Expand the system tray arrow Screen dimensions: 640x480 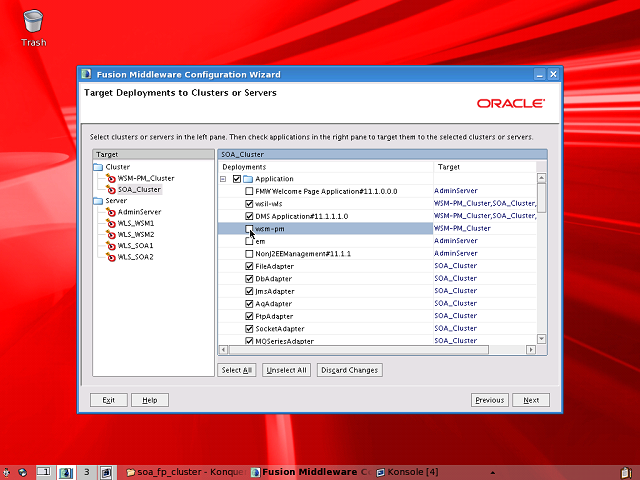point(493,473)
